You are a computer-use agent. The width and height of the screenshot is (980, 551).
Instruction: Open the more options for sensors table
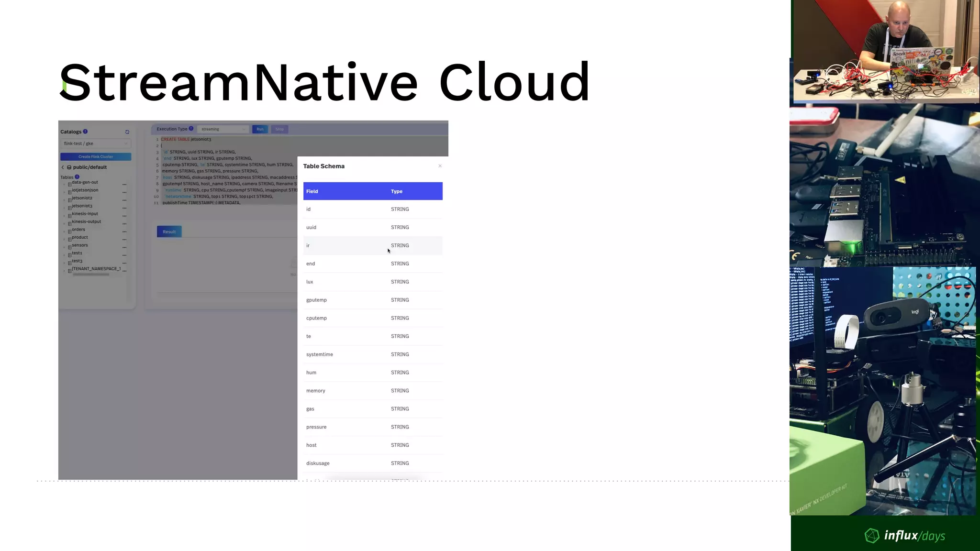tap(124, 247)
